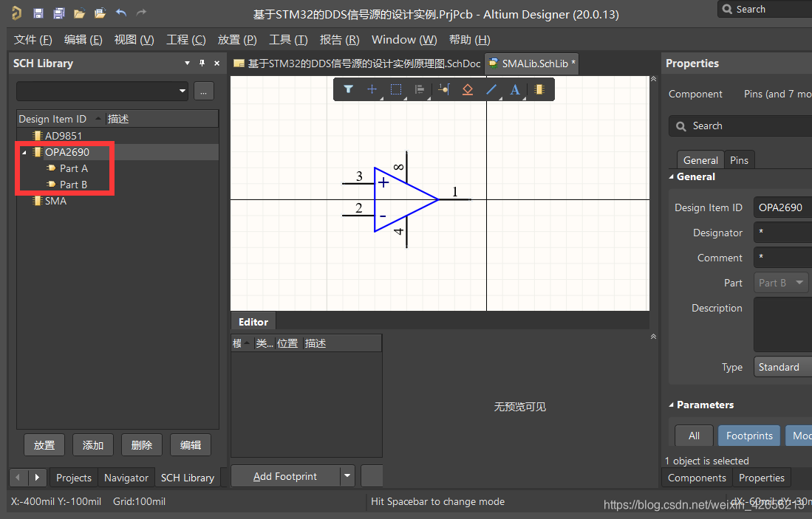Collapse the OPA2690 tree node
812x519 pixels.
click(x=24, y=152)
